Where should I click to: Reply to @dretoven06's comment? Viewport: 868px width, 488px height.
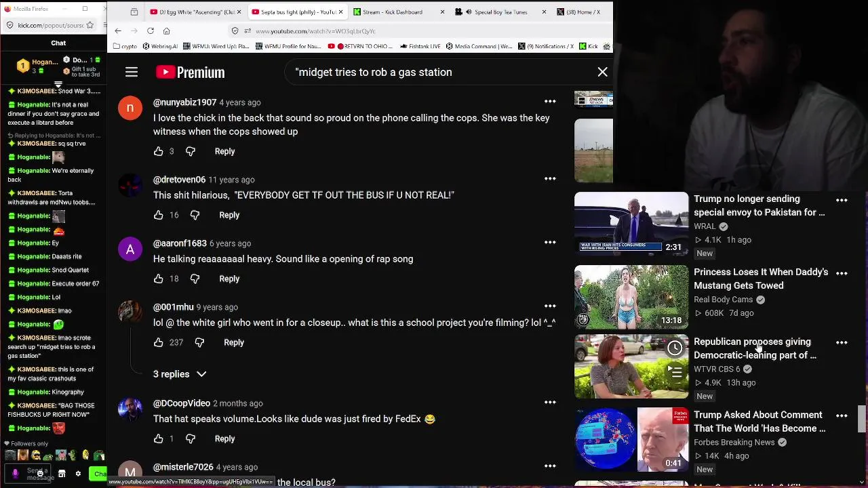229,215
